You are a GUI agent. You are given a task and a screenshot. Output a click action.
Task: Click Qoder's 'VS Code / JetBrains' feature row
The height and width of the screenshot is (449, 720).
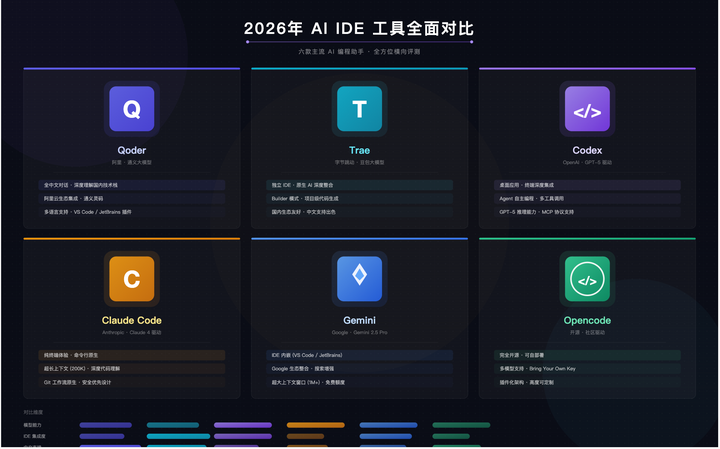[x=132, y=212]
